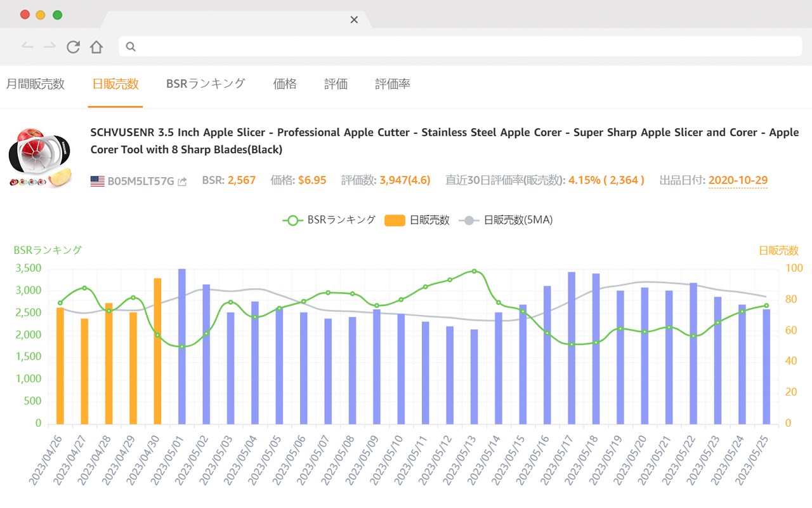Click the BSR peak point at 2023/05/13

point(474,271)
